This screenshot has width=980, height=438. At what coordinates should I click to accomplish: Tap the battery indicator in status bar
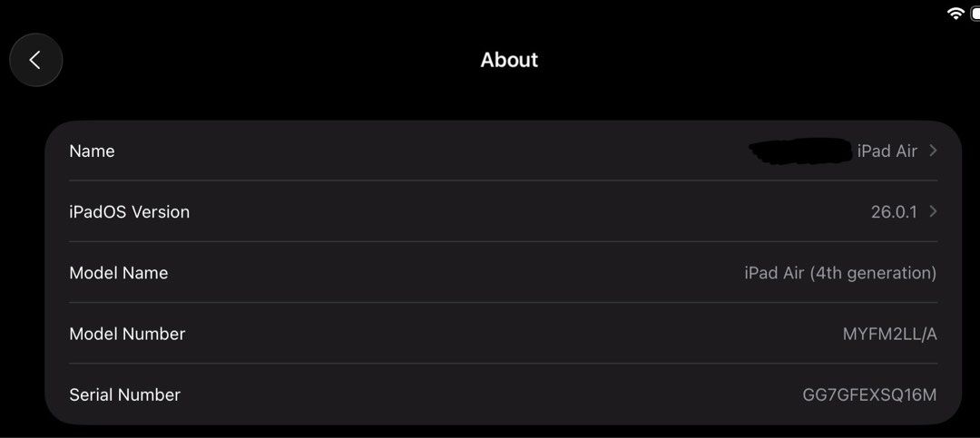point(975,14)
